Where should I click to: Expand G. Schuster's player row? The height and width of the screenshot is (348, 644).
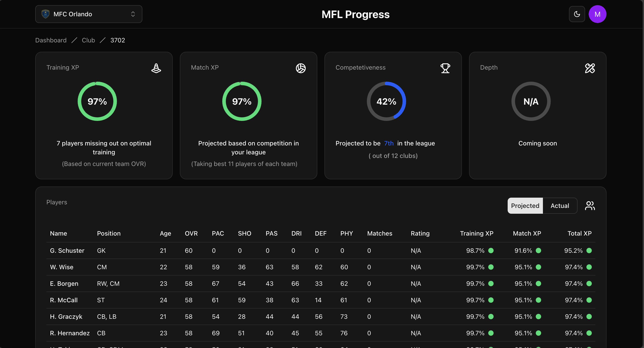[x=67, y=251]
